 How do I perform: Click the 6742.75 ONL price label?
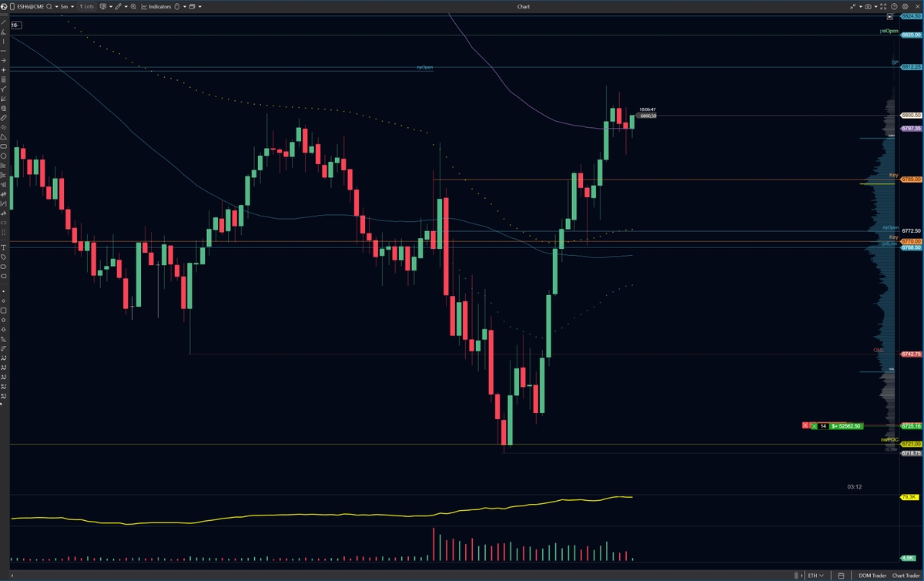pos(911,354)
